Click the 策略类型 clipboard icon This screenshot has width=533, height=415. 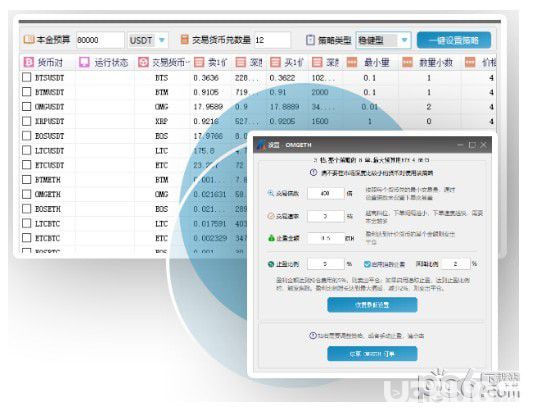click(x=310, y=40)
